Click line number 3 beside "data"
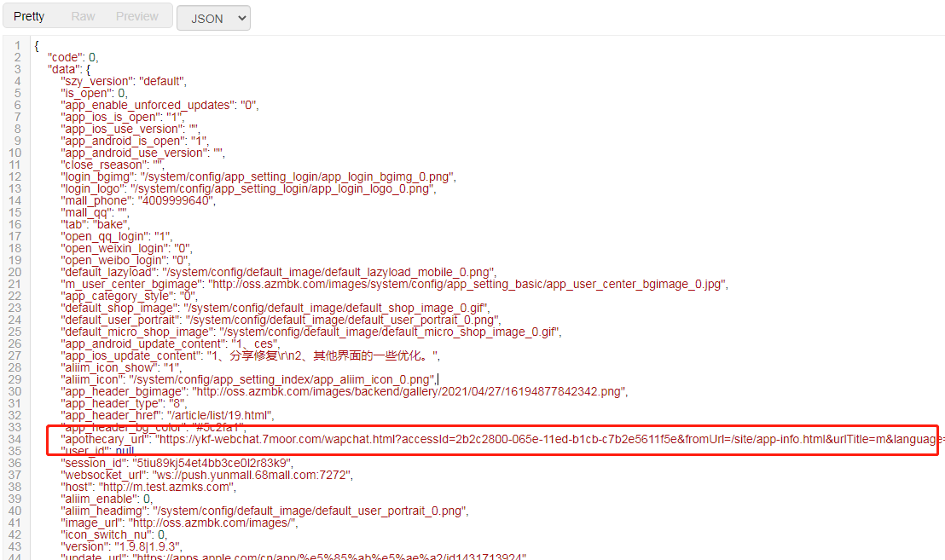Image resolution: width=945 pixels, height=560 pixels. tap(17, 69)
